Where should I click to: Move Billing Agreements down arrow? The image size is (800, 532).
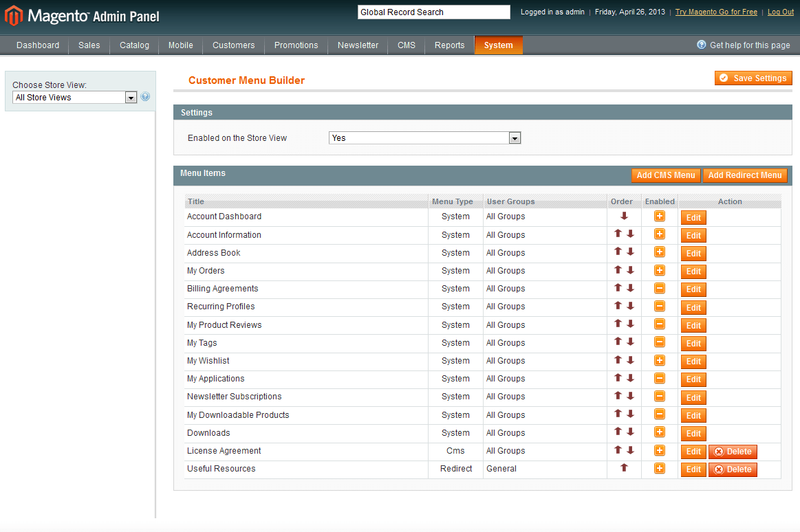tap(631, 288)
